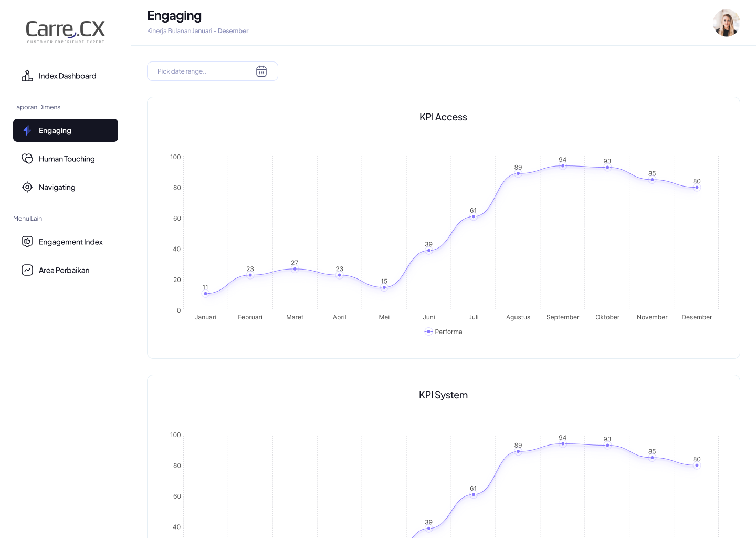The image size is (756, 538).
Task: Click the KPI System chart title
Action: point(443,395)
